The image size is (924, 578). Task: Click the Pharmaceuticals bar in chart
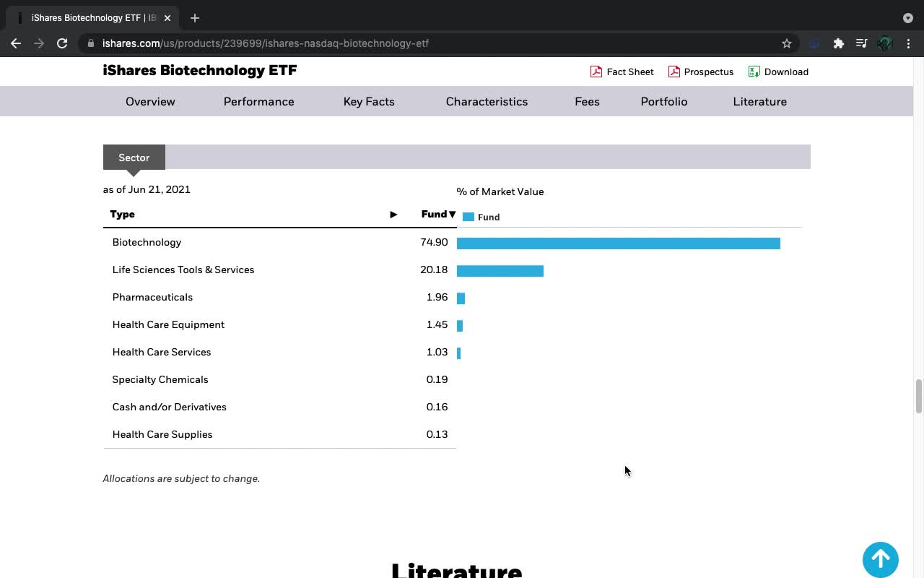(461, 298)
